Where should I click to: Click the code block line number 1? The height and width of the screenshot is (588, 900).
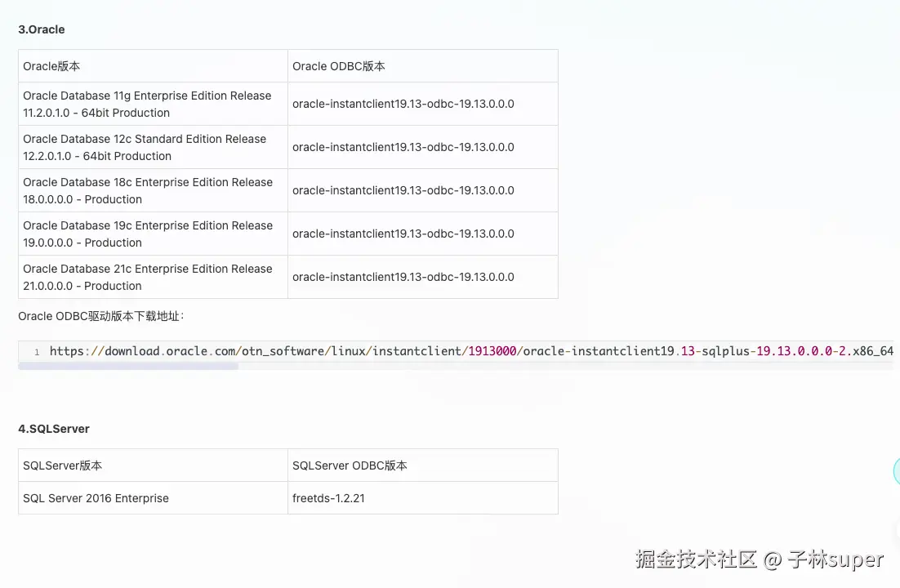37,352
